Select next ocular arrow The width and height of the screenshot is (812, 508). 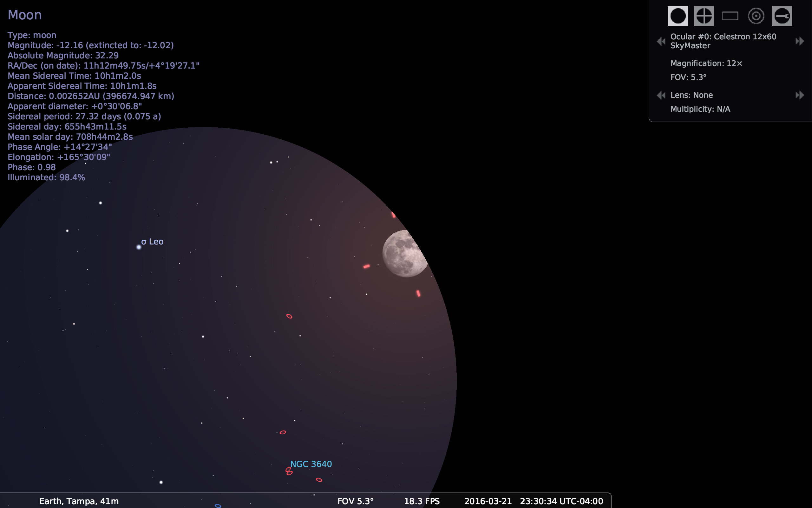click(x=800, y=41)
